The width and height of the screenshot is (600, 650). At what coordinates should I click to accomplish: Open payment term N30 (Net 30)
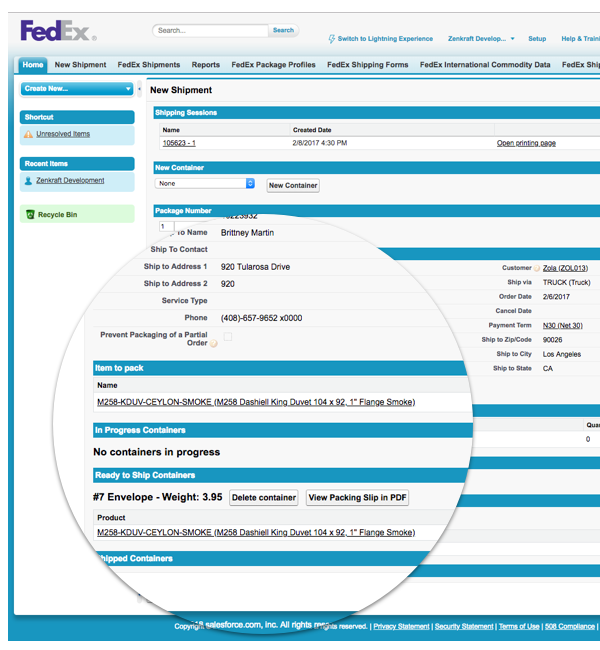[563, 326]
